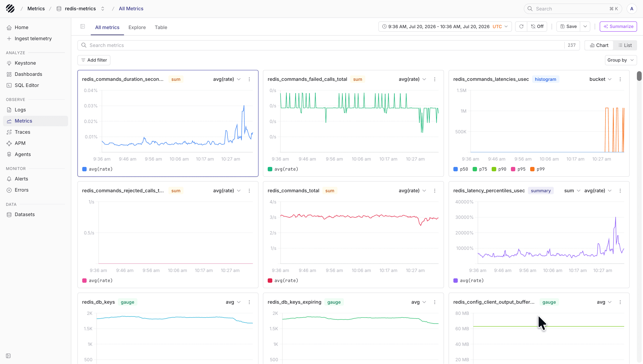Click All Metrics breadcrumb link

pos(131,9)
